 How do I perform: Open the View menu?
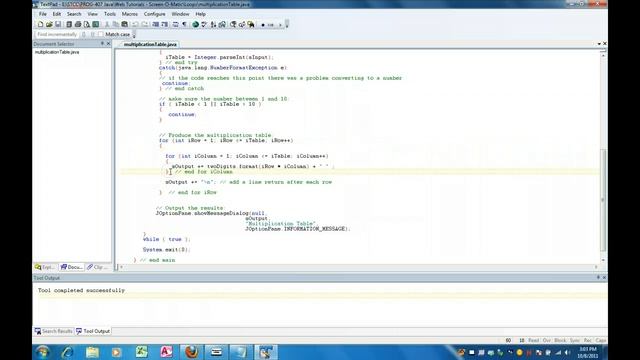tap(93, 14)
